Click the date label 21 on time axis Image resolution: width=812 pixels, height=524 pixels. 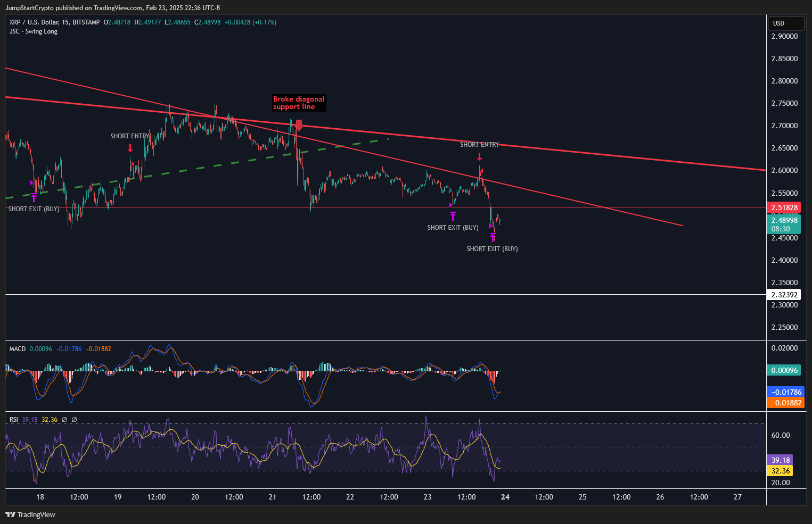(x=273, y=497)
